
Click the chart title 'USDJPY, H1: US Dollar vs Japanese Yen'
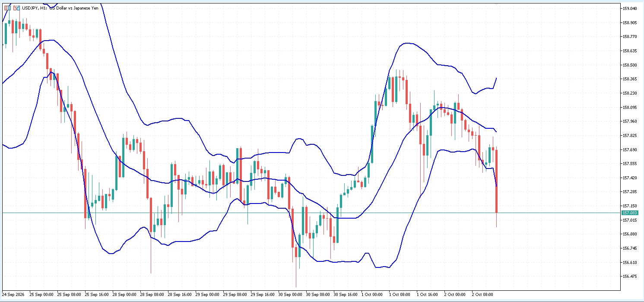tap(60, 8)
